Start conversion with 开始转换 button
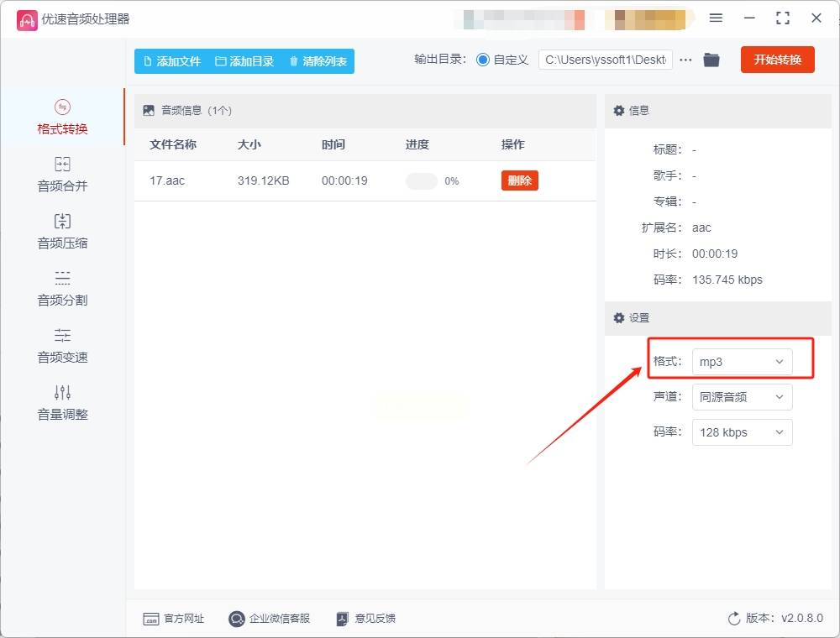This screenshot has width=840, height=638. point(777,60)
